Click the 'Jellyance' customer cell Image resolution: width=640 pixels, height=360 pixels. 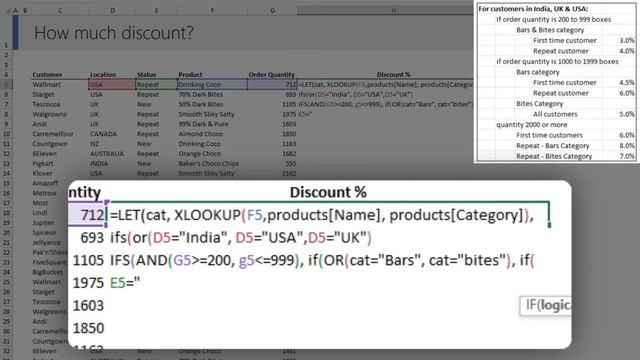[47, 242]
